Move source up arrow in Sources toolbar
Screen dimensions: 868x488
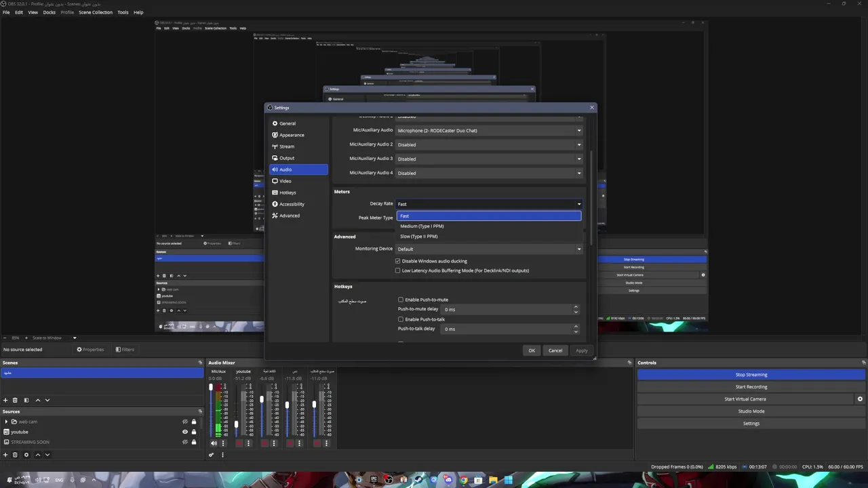coord(38,455)
